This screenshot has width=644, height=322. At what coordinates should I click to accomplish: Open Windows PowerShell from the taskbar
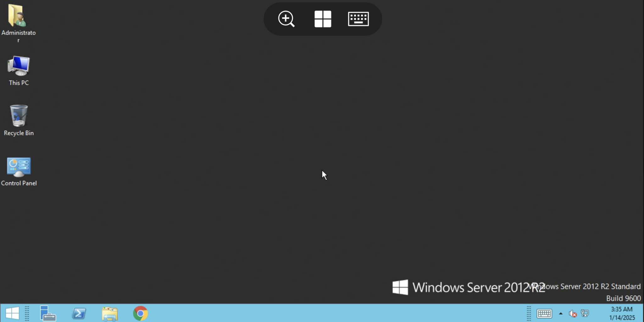coord(79,313)
